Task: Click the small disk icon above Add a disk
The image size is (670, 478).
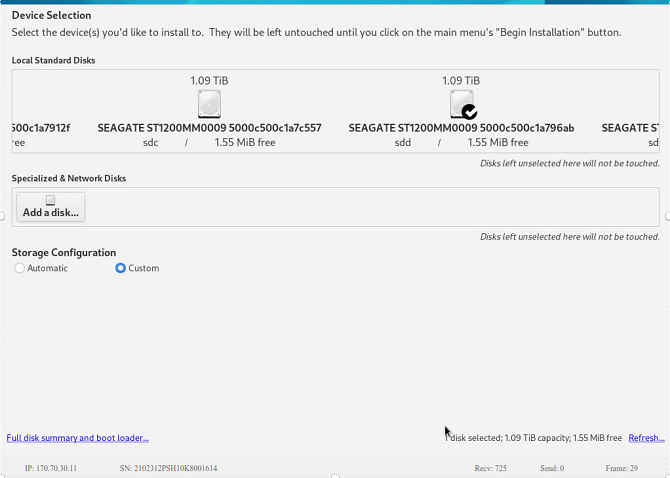Action: [50, 200]
